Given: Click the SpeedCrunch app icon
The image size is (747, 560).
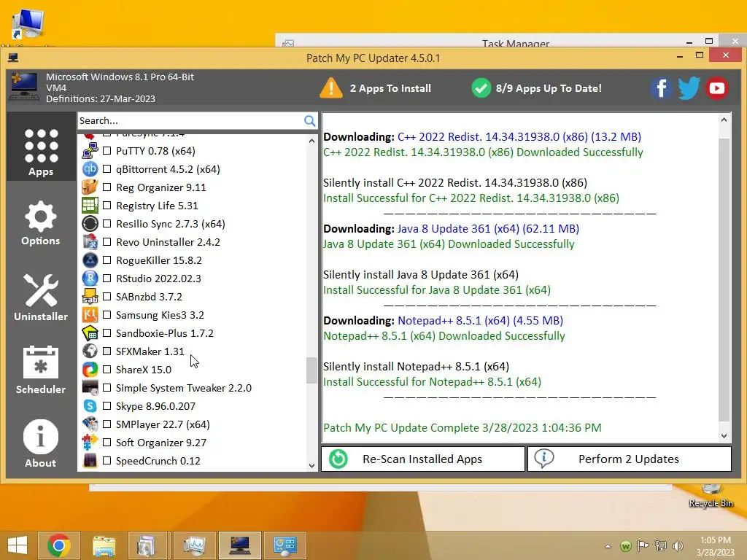Looking at the screenshot, I should tap(90, 461).
